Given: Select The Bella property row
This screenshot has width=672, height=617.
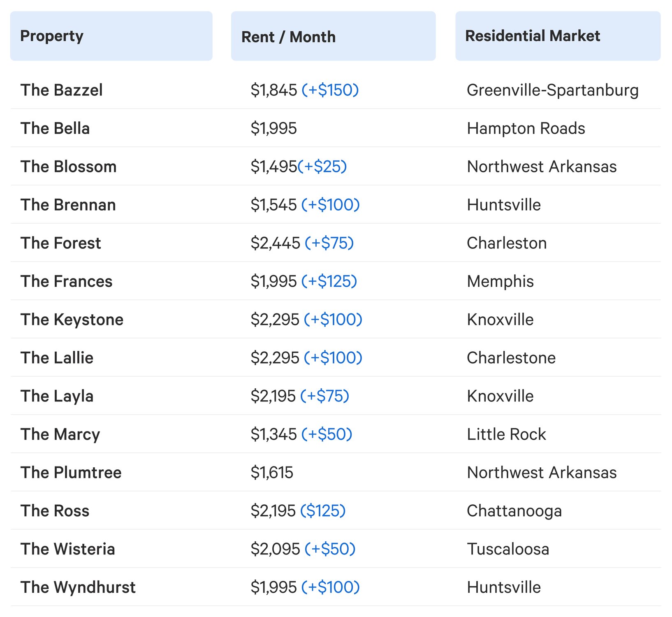Looking at the screenshot, I should 336,128.
